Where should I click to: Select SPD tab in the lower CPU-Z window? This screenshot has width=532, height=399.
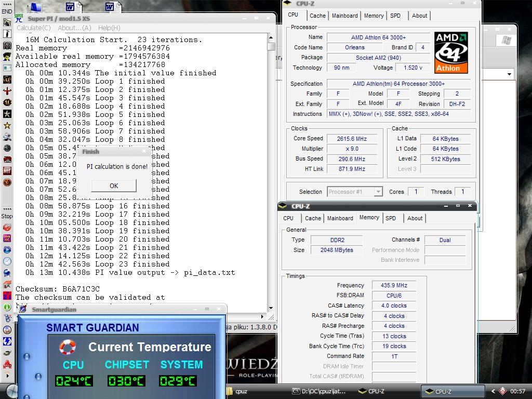[x=391, y=218]
